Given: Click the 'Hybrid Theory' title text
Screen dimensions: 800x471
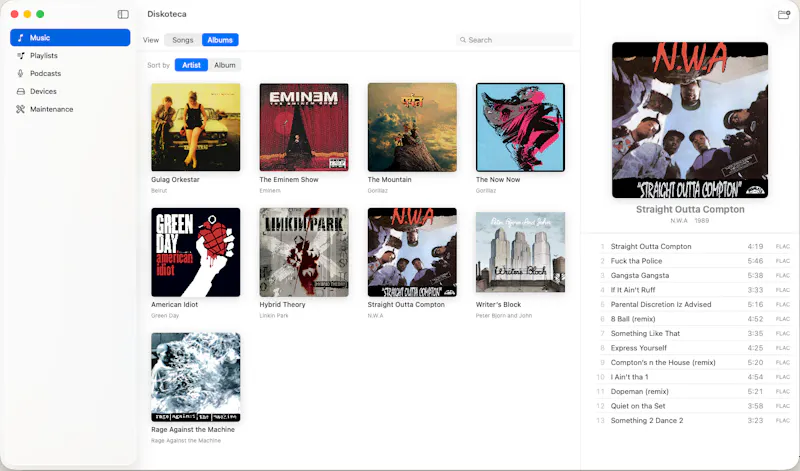Looking at the screenshot, I should click(x=282, y=305).
